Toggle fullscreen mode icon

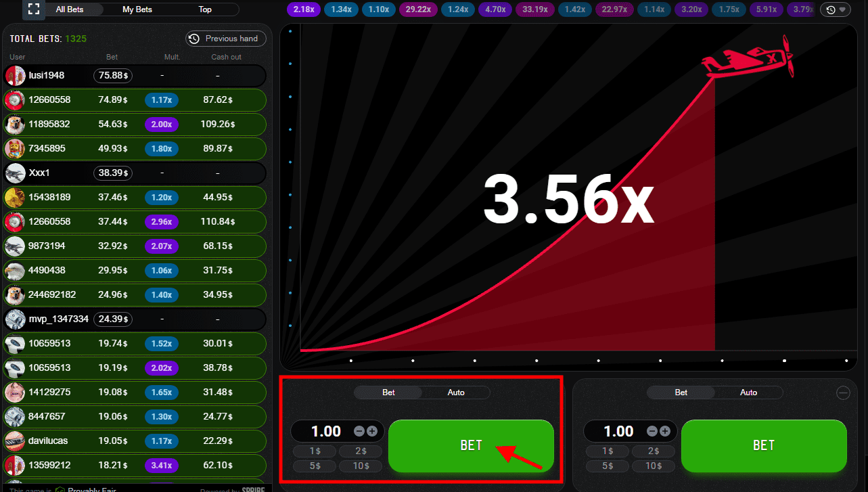[x=34, y=9]
